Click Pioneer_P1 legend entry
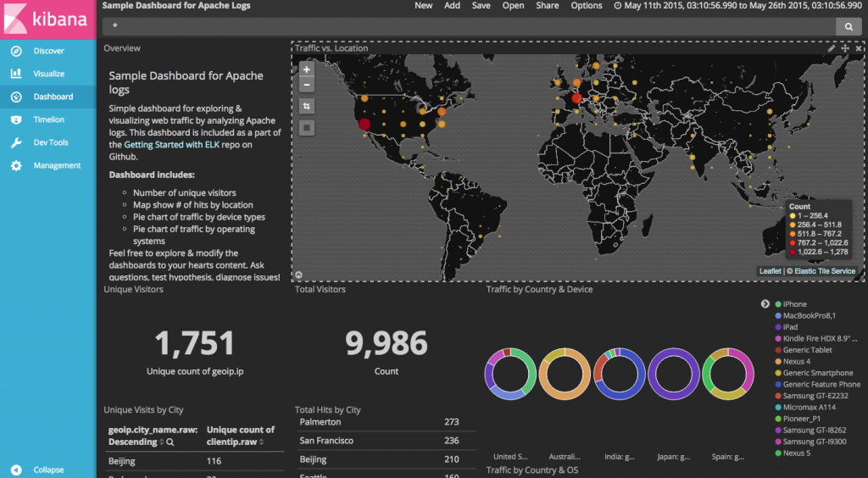The image size is (868, 478). click(797, 419)
